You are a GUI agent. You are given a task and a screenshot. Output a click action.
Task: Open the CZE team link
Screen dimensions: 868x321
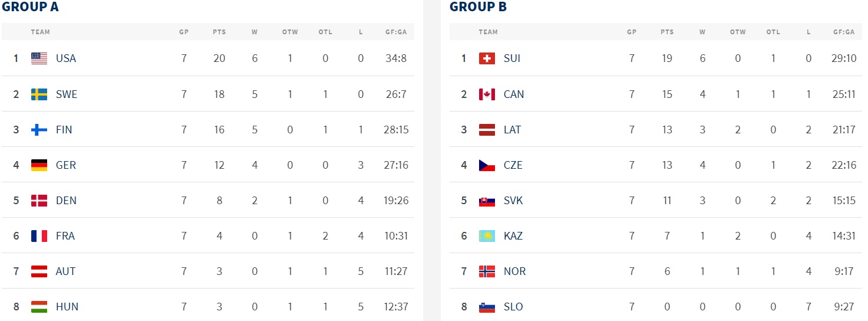click(x=513, y=165)
